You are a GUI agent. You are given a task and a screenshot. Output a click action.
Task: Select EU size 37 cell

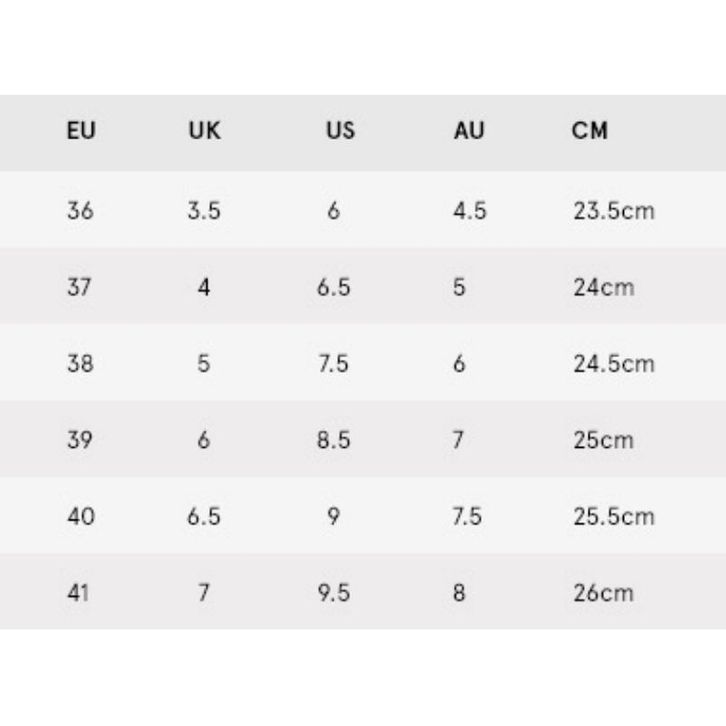coord(81,288)
